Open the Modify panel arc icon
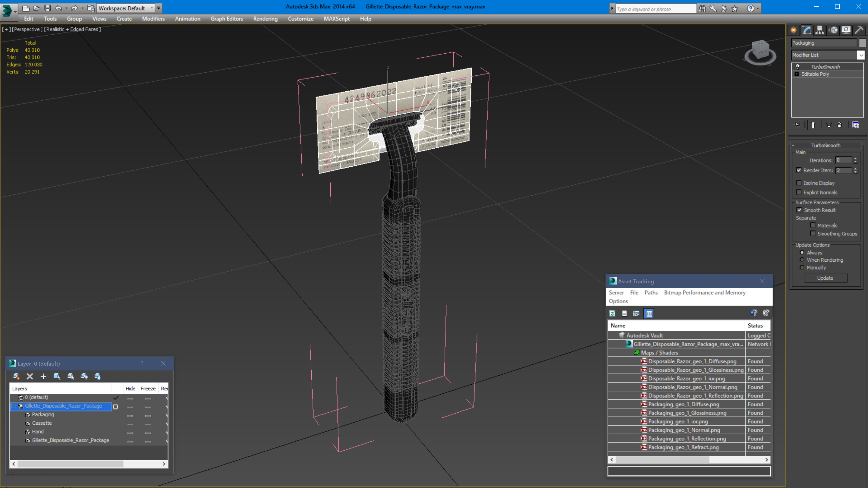 tap(806, 30)
